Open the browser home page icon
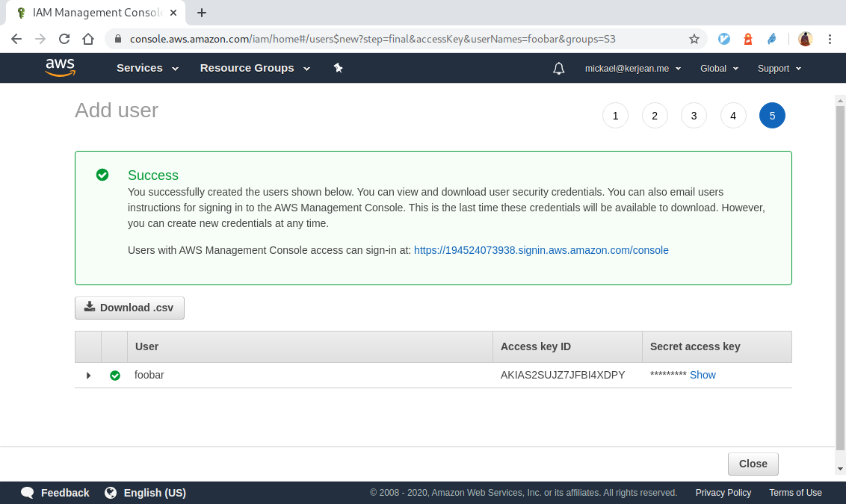This screenshot has width=846, height=504. 88,39
